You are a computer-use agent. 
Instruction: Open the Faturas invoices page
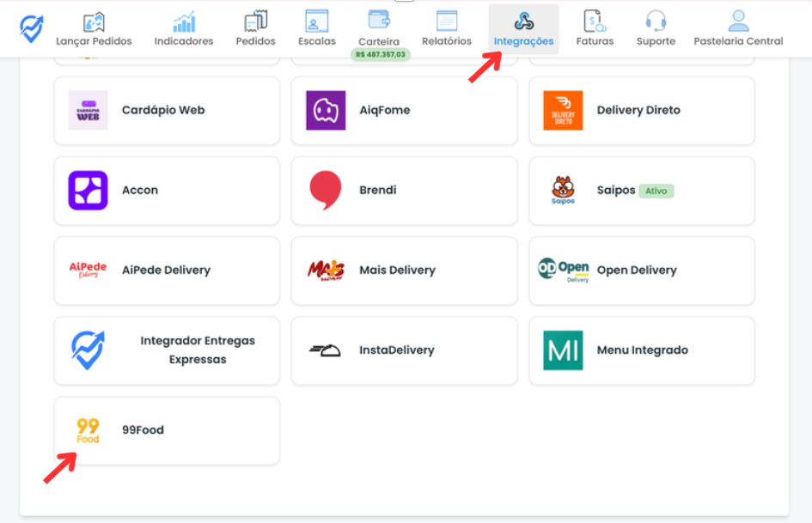[x=595, y=29]
